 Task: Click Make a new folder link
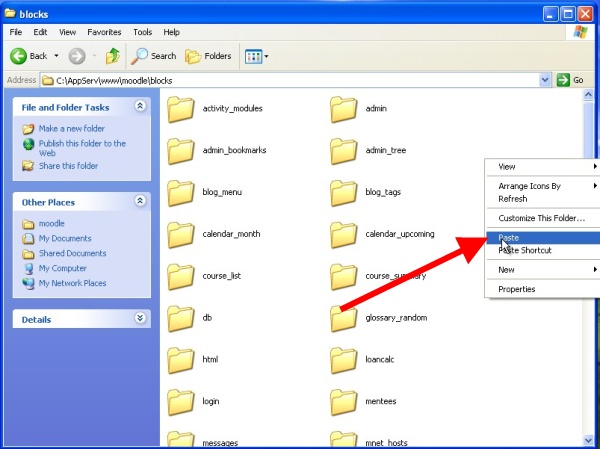click(72, 129)
